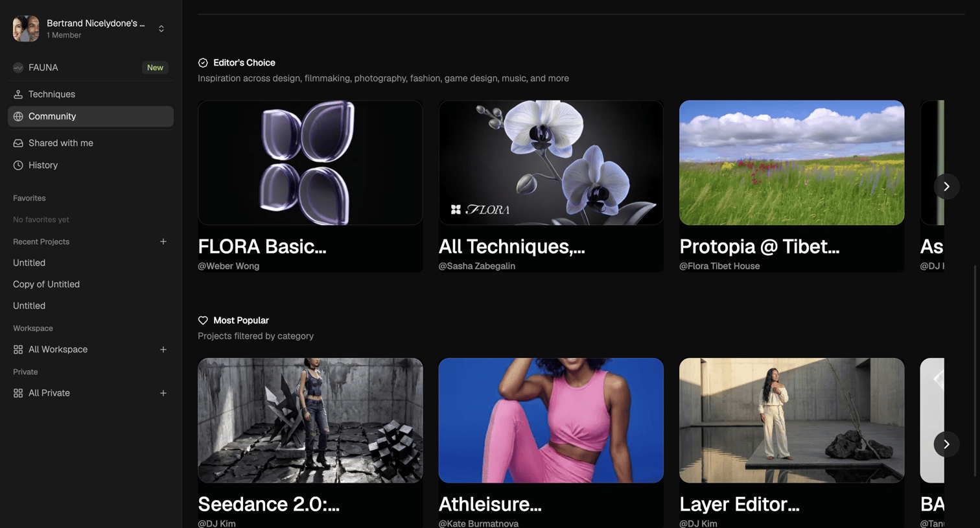The width and height of the screenshot is (980, 528).
Task: Add a new item to All Private
Action: pos(163,393)
